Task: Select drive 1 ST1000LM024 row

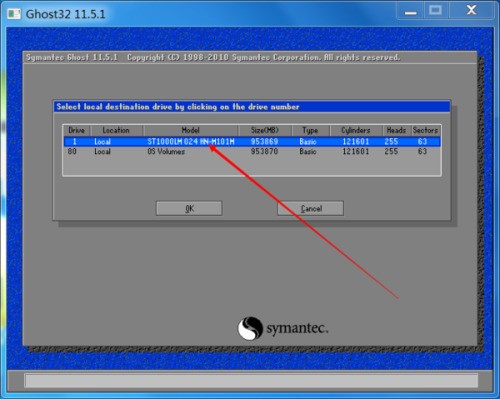Action: coord(252,142)
